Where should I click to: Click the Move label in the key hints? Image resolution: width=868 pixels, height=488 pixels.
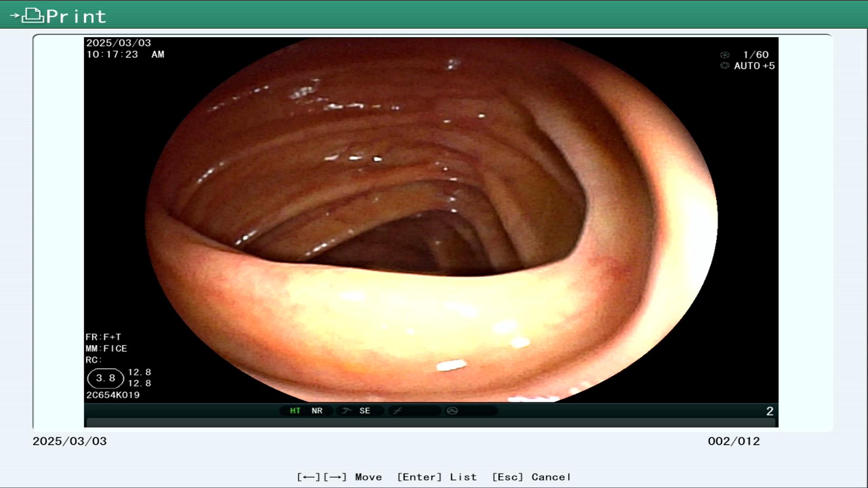click(368, 477)
